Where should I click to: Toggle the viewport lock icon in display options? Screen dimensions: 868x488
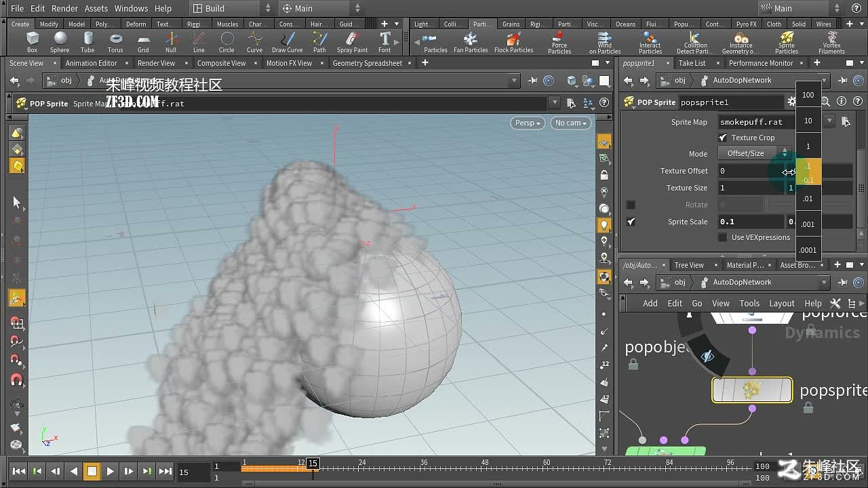(604, 175)
